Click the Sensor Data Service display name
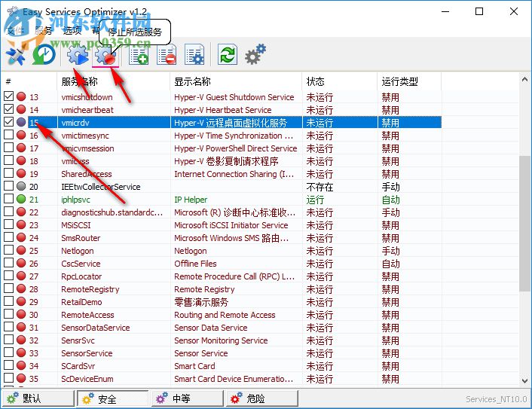The width and height of the screenshot is (532, 409). 211,328
